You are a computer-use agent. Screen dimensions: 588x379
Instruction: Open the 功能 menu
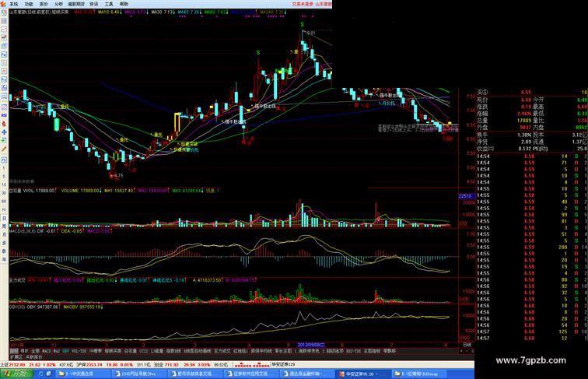(x=29, y=4)
